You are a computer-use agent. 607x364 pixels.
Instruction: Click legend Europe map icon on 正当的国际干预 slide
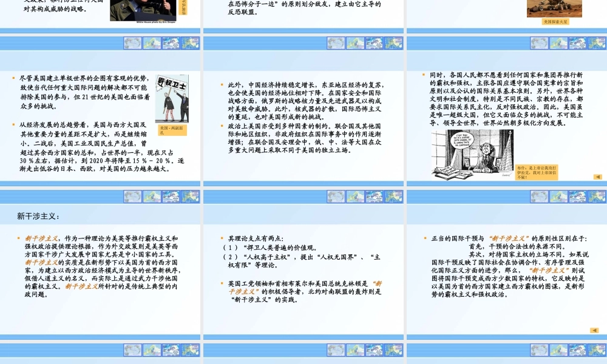[597, 197]
